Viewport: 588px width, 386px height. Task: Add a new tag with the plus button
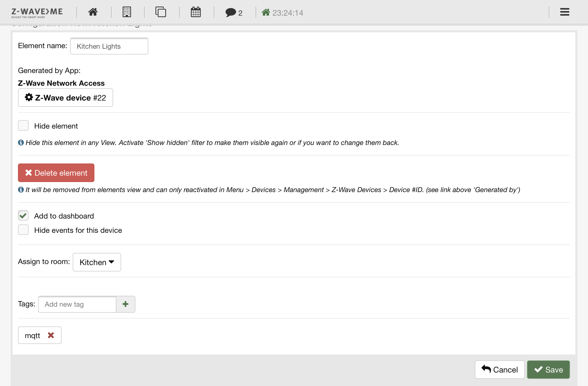pyautogui.click(x=125, y=304)
